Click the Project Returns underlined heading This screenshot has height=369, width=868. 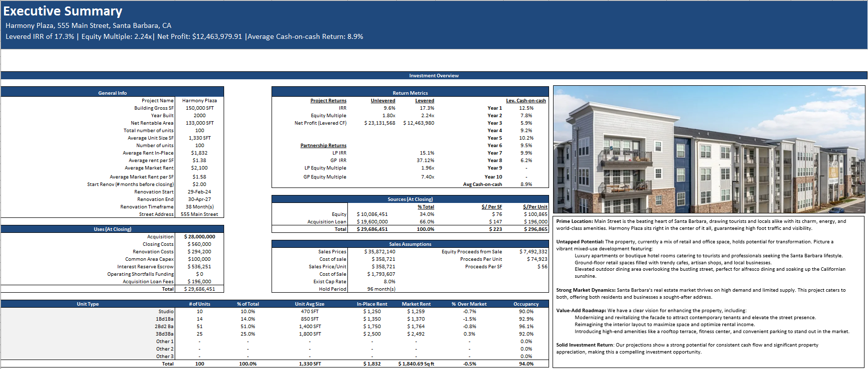point(328,101)
